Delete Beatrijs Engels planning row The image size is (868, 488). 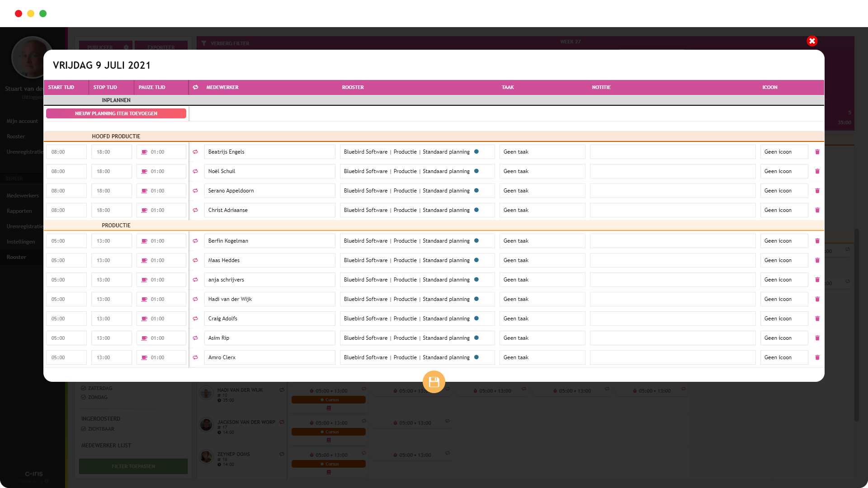[817, 152]
